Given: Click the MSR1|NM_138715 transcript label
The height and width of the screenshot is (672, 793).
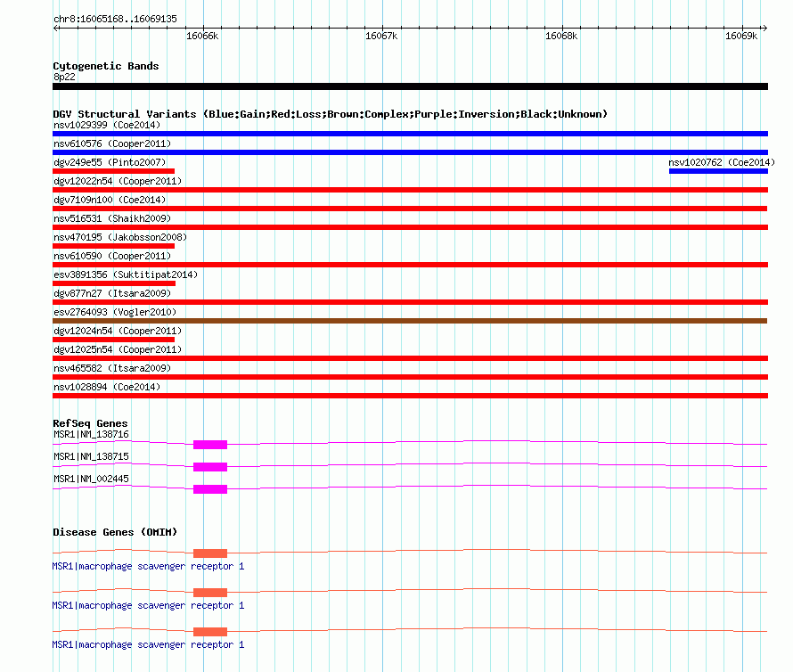Looking at the screenshot, I should [x=91, y=456].
